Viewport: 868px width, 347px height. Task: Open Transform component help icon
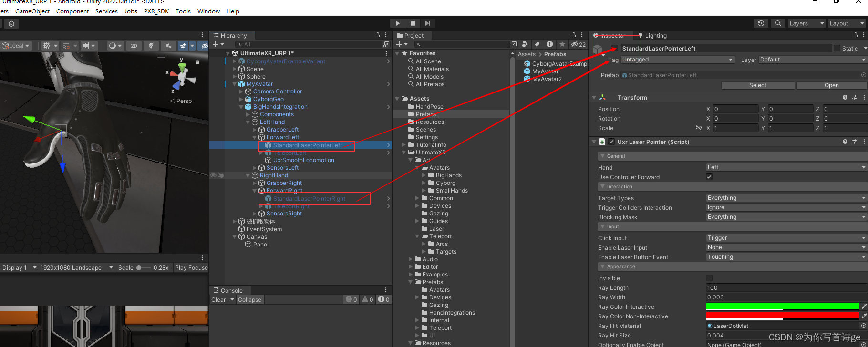coord(845,97)
